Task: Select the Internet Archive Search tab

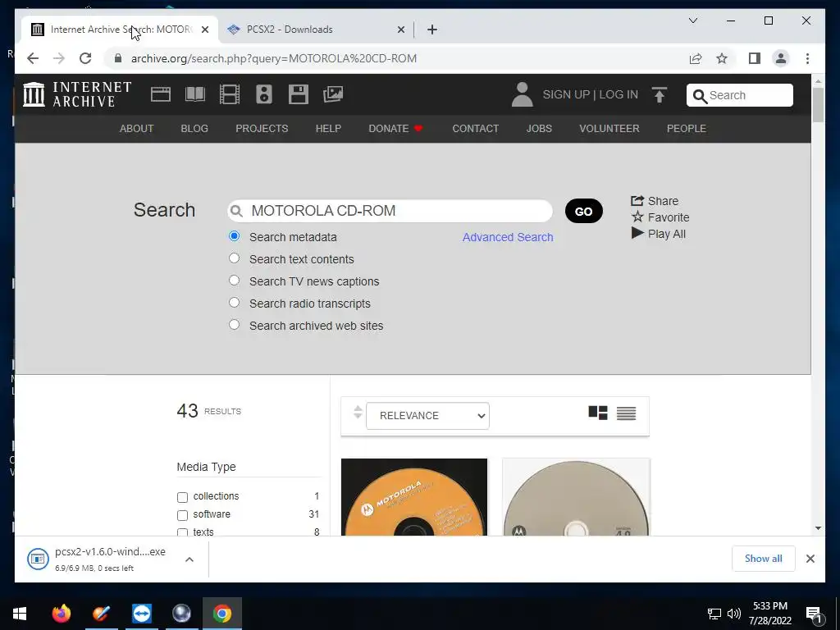Action: pos(120,30)
